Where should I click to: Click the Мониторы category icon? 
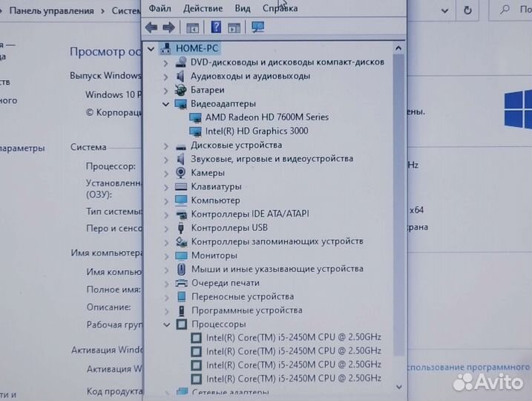pos(181,255)
